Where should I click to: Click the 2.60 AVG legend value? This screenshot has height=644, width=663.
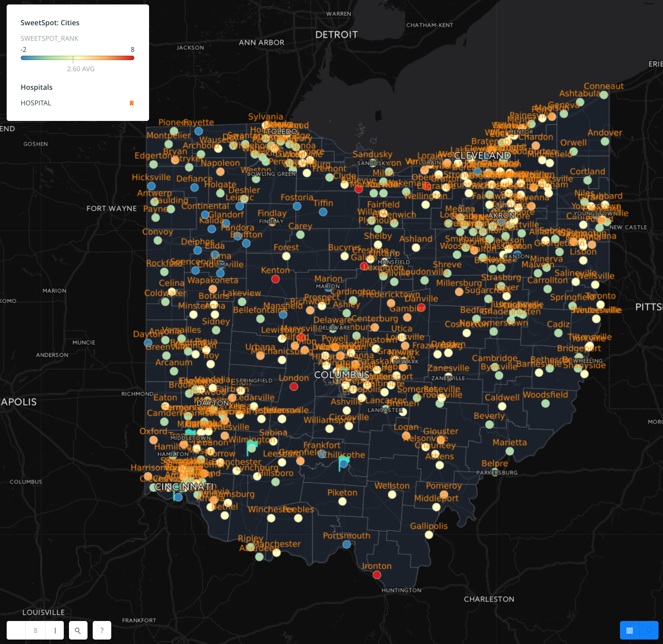tap(81, 69)
